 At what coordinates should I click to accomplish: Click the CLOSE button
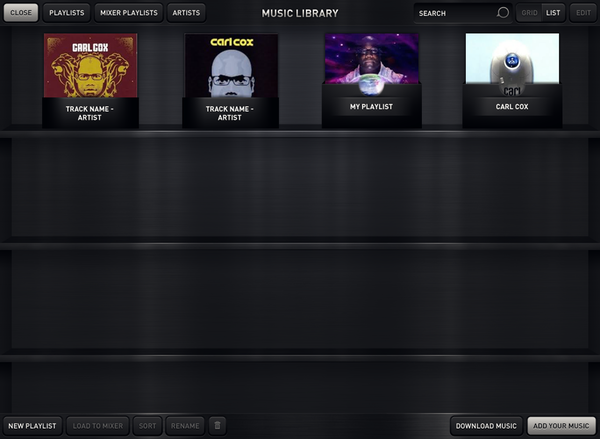click(21, 13)
